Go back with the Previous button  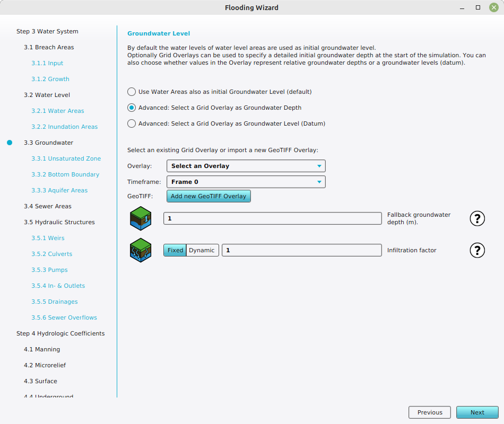[429, 412]
